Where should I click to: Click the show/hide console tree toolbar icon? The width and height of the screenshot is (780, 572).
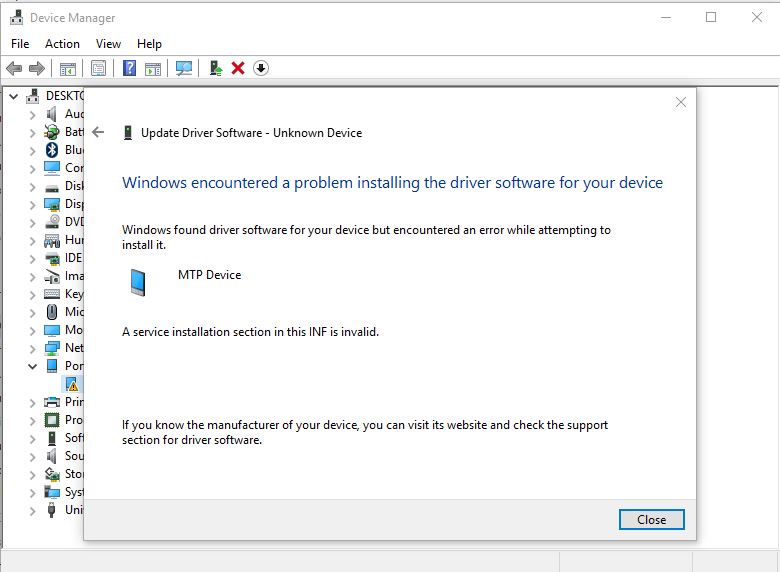[68, 69]
